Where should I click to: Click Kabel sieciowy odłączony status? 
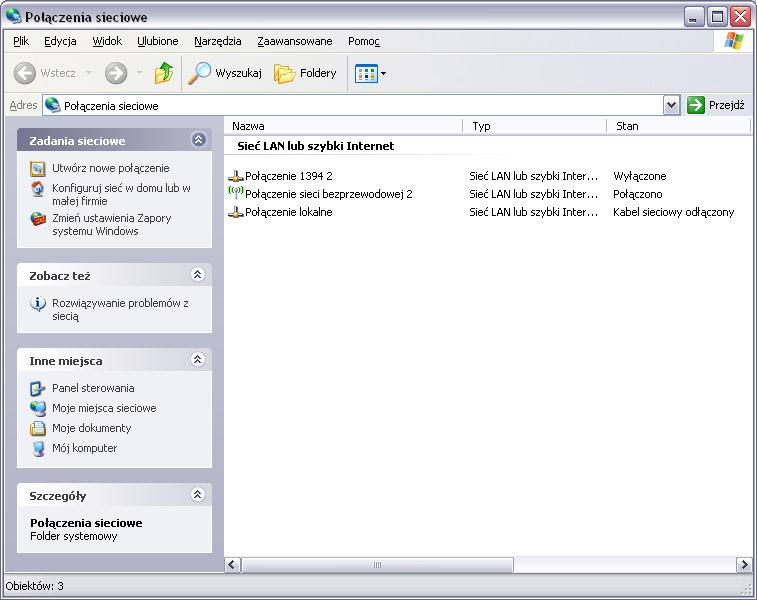tap(673, 212)
